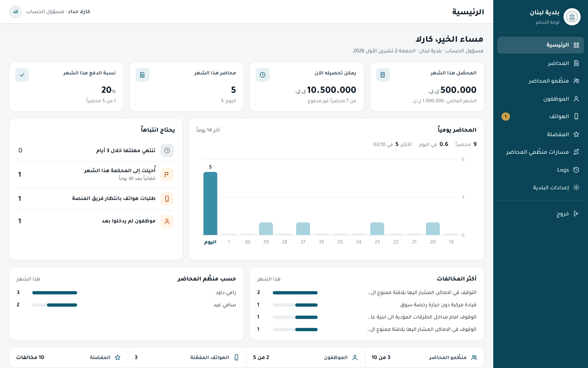Screen dimensions: 588x368
Task: Click الموظفون 2 من 5 footer stat
Action: click(306, 357)
